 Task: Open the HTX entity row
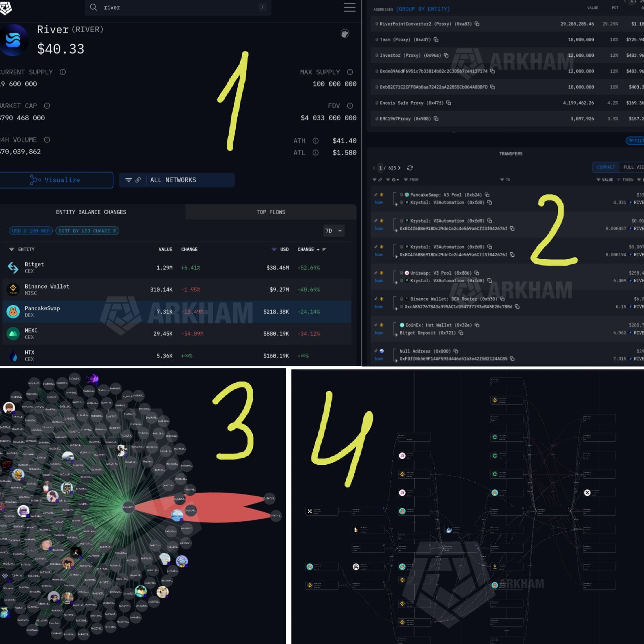point(177,355)
